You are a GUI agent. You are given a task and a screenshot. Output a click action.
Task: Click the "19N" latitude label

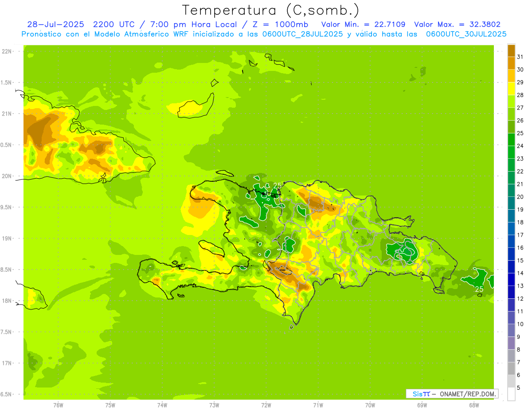[6, 238]
